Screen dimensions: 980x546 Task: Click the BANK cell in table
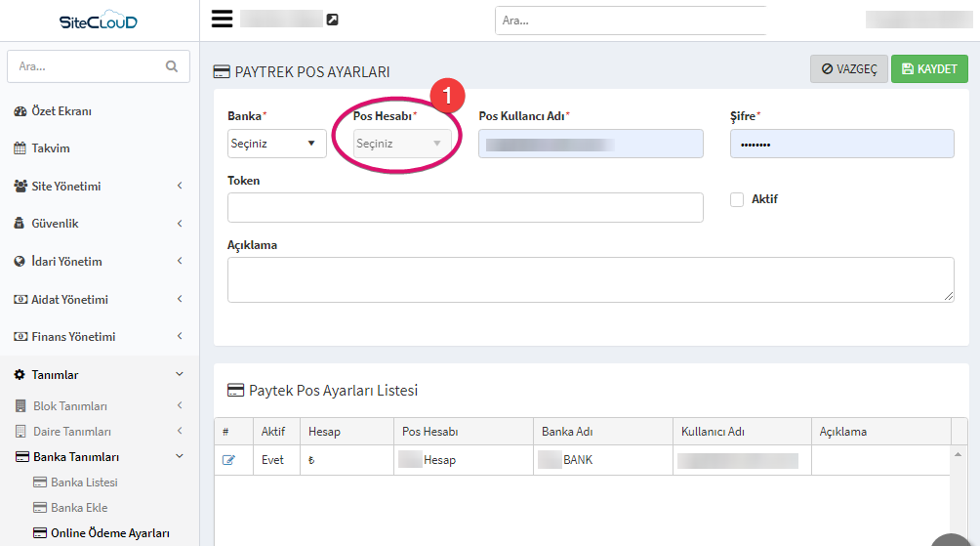603,460
